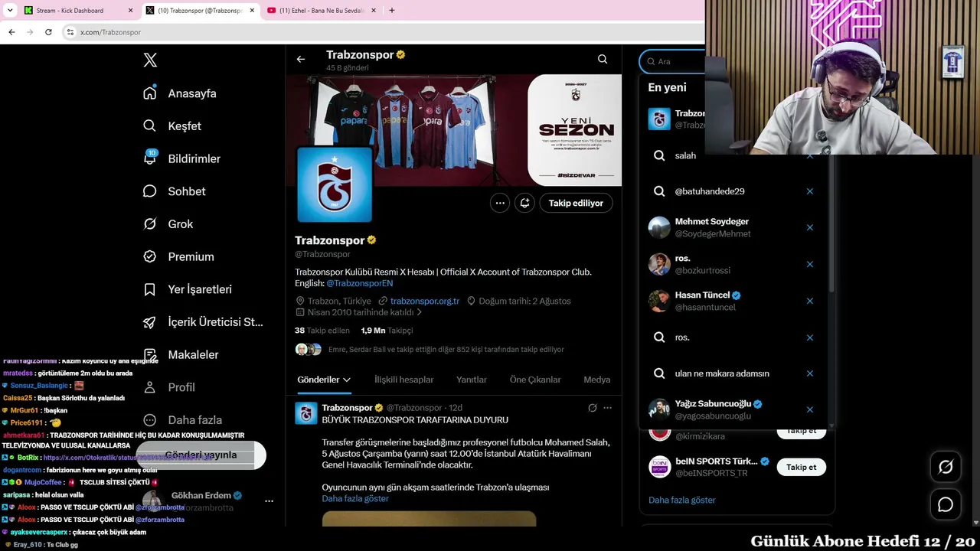Select the recent search "salah"
This screenshot has height=551, width=980.
pyautogui.click(x=685, y=155)
